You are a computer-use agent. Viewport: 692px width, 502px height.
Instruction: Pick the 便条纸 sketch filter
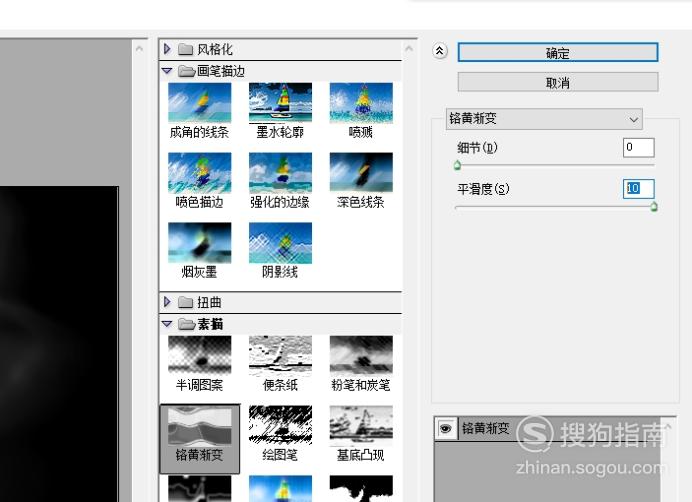[280, 355]
